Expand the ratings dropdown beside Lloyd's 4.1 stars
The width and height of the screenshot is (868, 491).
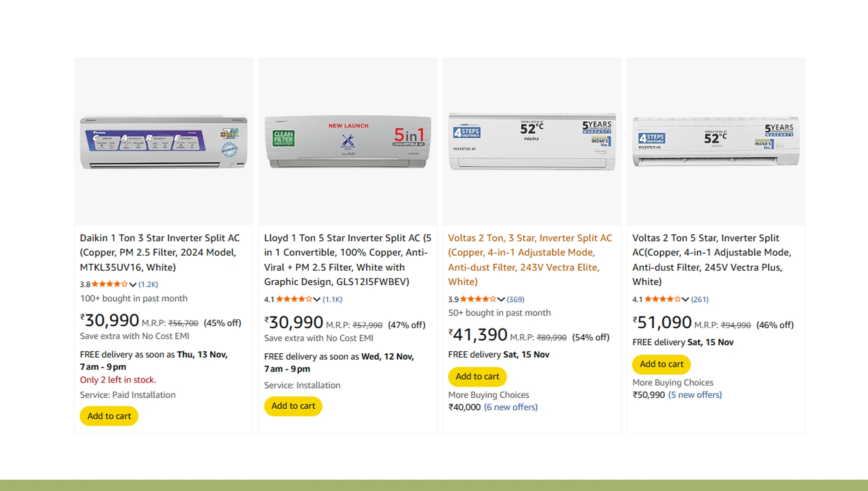pyautogui.click(x=317, y=299)
